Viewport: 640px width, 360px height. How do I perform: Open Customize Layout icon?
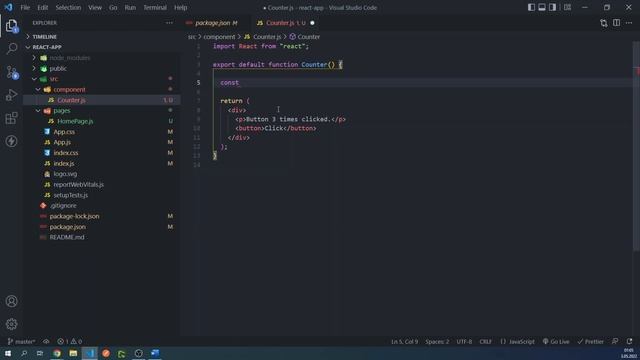point(567,7)
